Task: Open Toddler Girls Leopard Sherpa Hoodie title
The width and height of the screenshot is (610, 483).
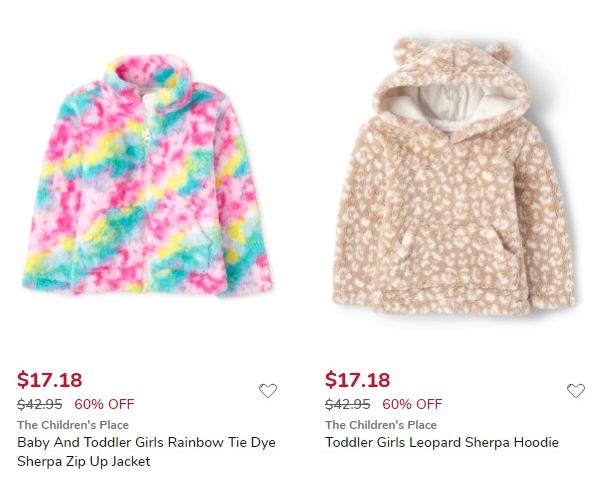Action: (x=442, y=442)
